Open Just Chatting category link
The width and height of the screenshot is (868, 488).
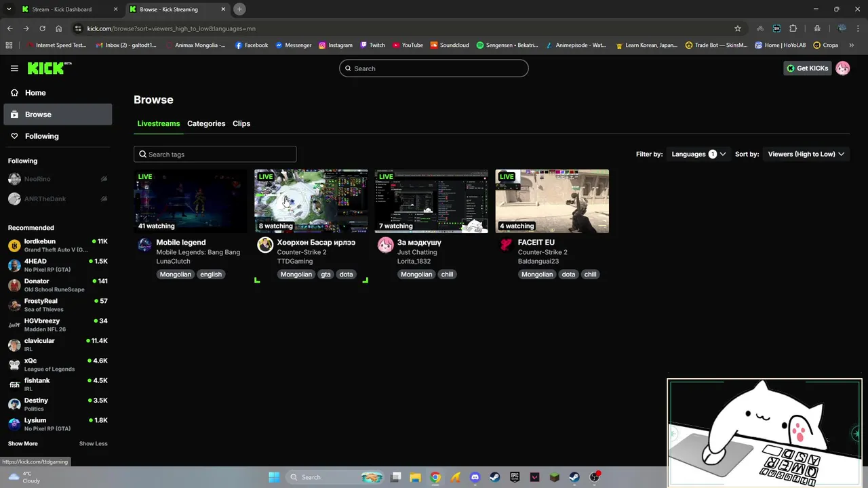tap(417, 252)
